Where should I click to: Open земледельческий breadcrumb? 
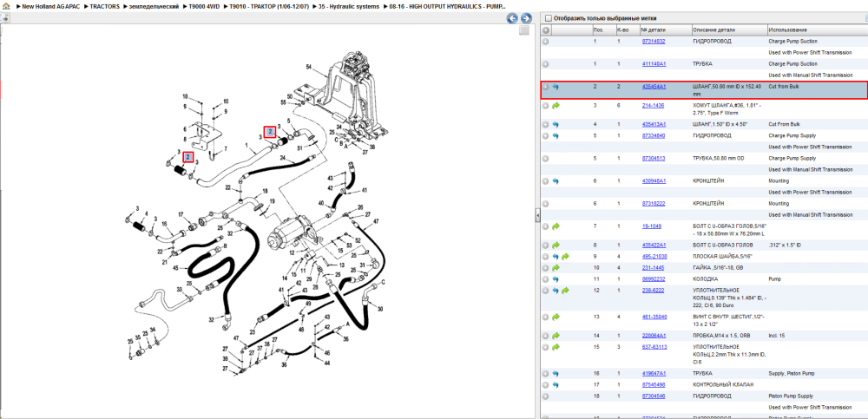(x=154, y=6)
